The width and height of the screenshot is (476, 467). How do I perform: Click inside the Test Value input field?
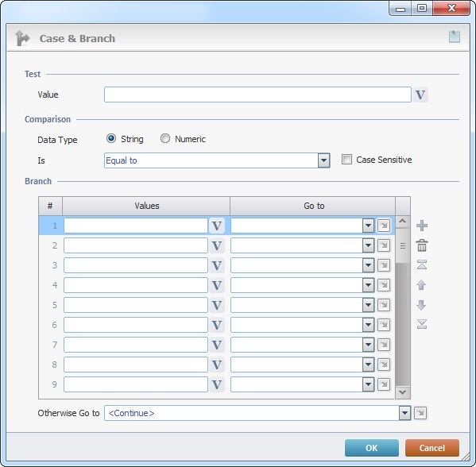pos(257,95)
